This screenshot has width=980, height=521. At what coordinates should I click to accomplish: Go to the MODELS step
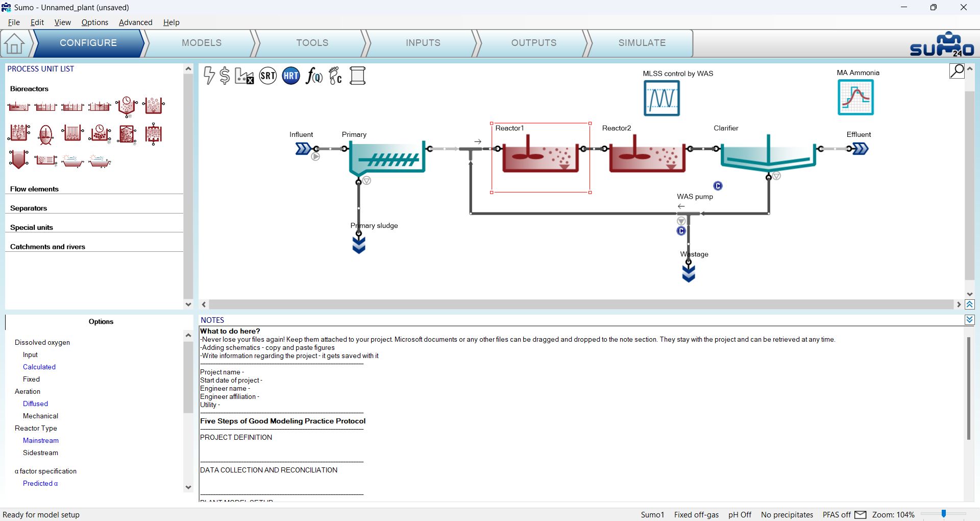pyautogui.click(x=202, y=43)
